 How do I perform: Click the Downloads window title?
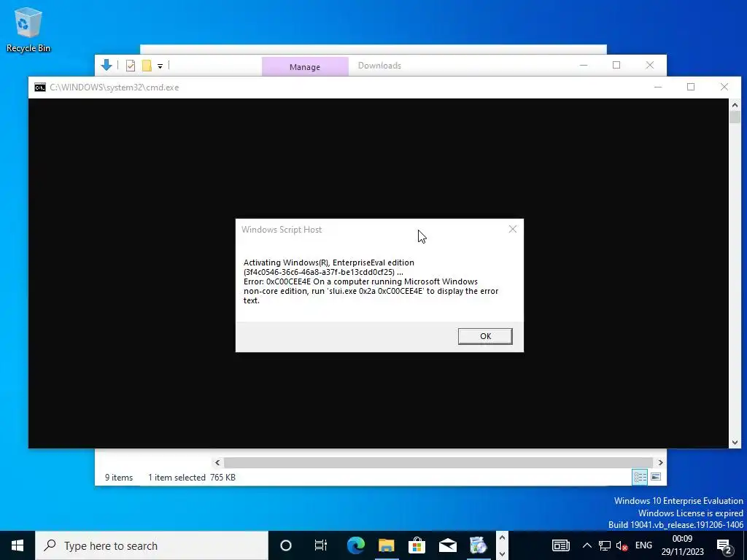pos(379,66)
